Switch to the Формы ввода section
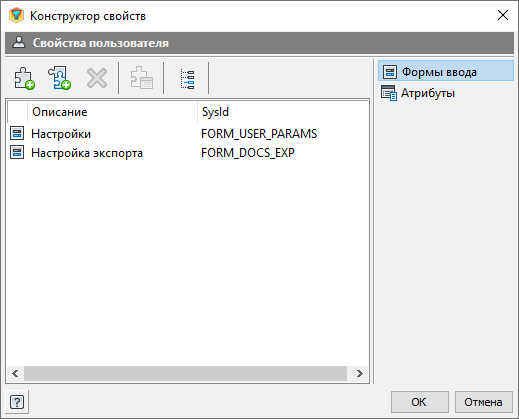Image resolution: width=519 pixels, height=419 pixels. pyautogui.click(x=446, y=72)
